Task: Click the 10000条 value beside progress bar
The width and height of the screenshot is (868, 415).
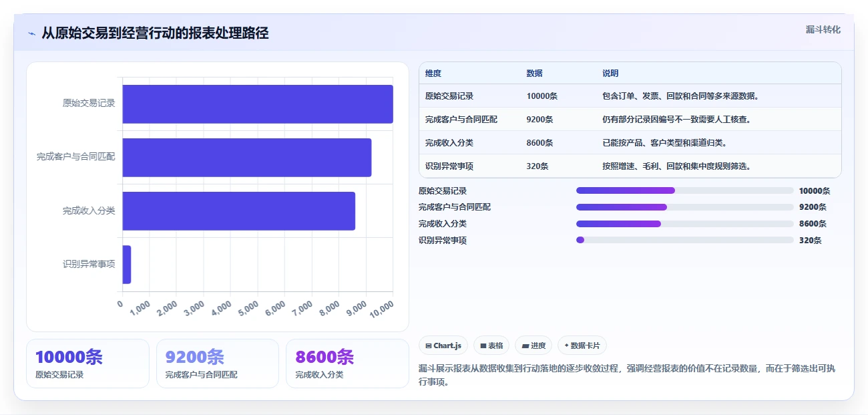Action: (x=815, y=191)
